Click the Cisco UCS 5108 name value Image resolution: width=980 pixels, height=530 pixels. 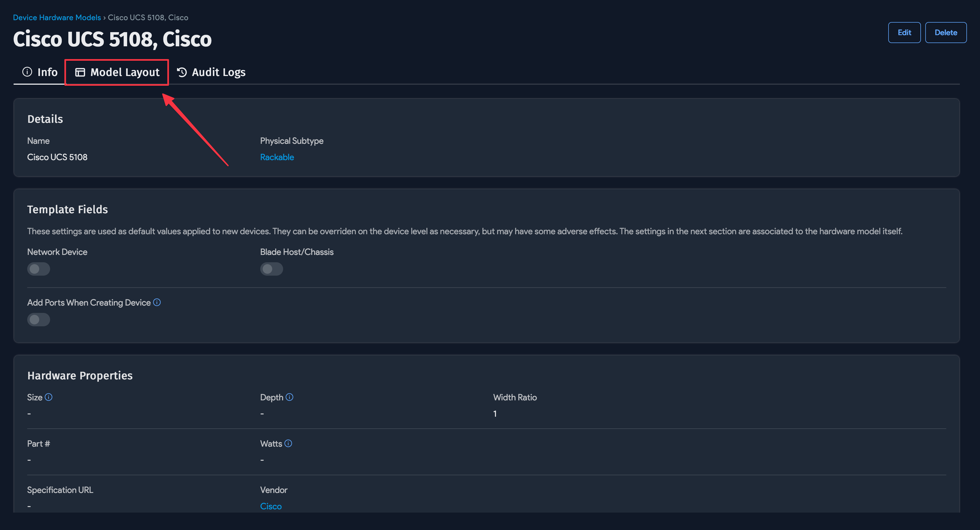click(57, 157)
